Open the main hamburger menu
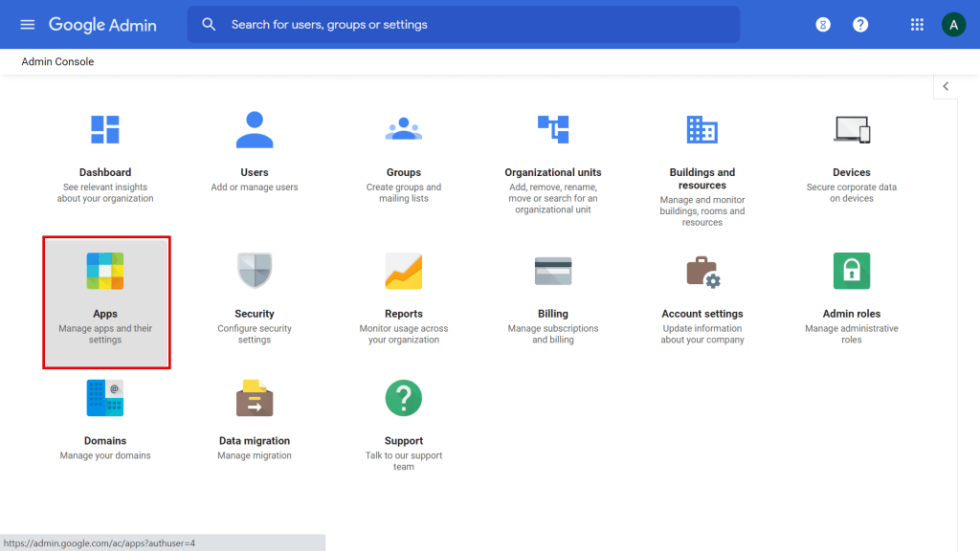The image size is (980, 551). [x=27, y=24]
